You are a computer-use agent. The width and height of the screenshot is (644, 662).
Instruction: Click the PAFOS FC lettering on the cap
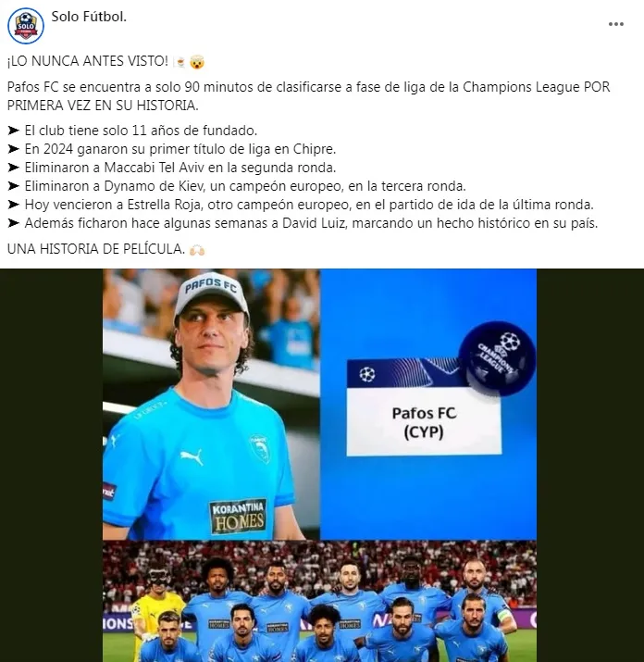[211, 285]
